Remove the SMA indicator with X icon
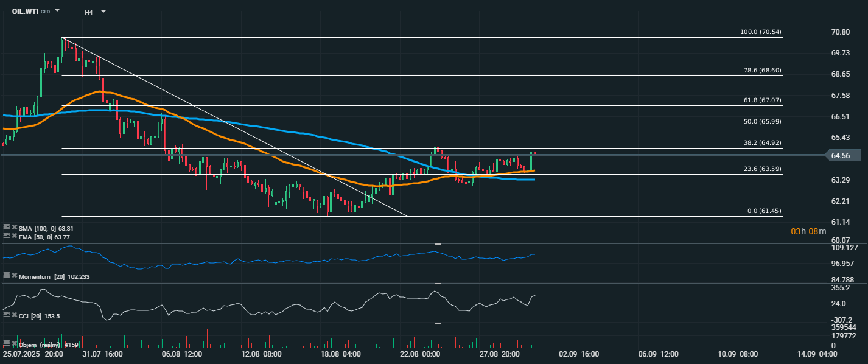The height and width of the screenshot is (364, 868). (x=13, y=228)
